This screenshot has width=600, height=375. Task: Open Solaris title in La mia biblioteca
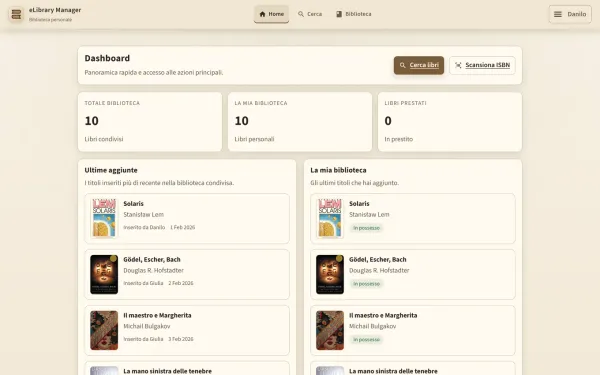pyautogui.click(x=359, y=204)
